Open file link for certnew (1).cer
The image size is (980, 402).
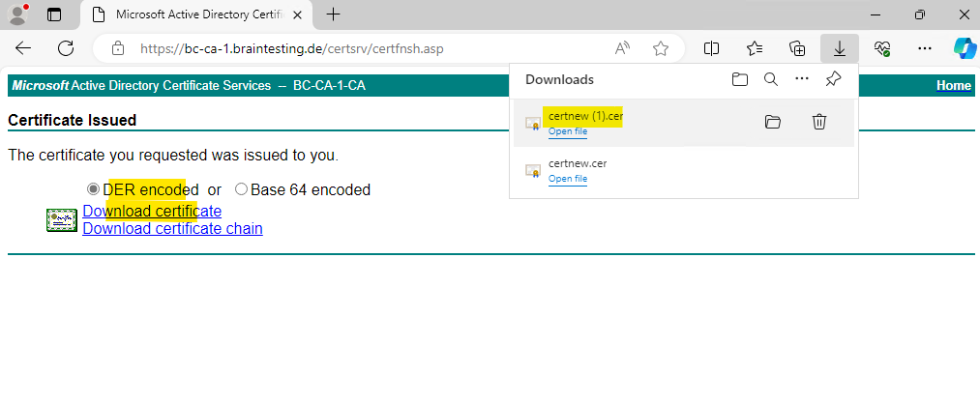(x=568, y=131)
